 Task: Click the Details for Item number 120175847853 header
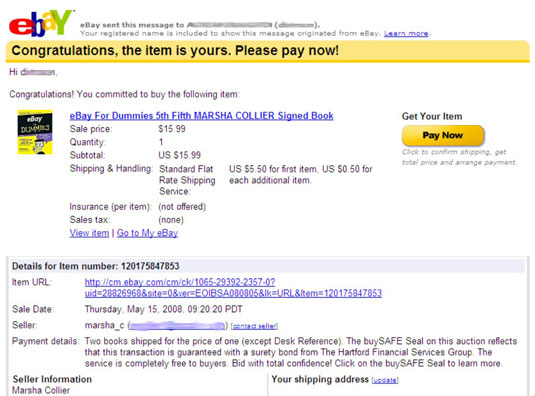click(96, 266)
